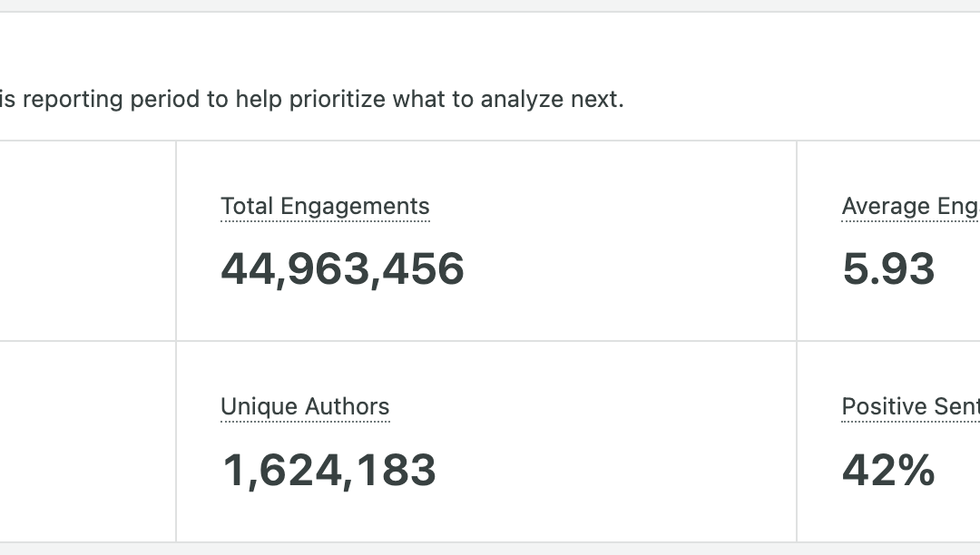Select the 44,963,456 engagements value
The height and width of the screenshot is (555, 980).
coord(342,269)
